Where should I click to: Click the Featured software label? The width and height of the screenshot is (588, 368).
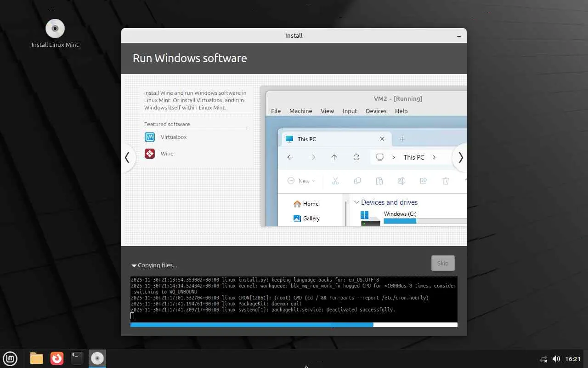pos(167,124)
